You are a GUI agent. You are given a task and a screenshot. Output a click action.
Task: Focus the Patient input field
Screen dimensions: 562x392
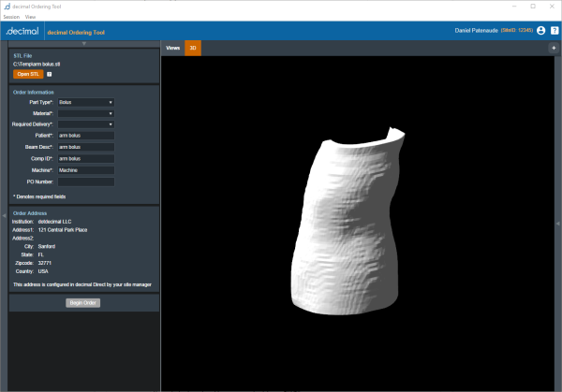(x=86, y=136)
